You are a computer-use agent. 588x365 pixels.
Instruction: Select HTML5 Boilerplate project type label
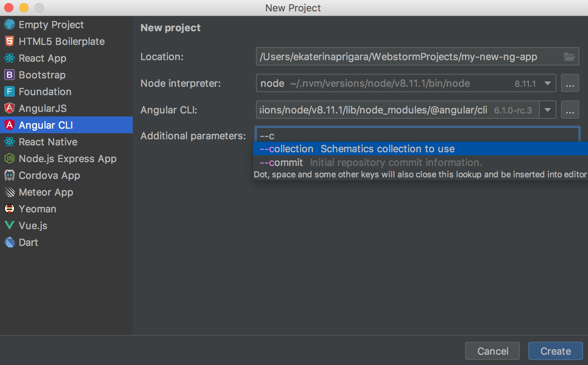(x=62, y=41)
